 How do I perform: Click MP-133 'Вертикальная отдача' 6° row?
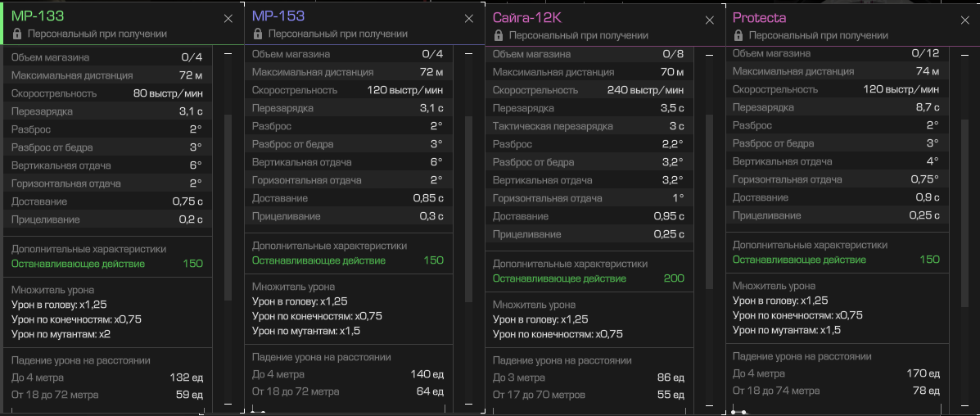click(107, 165)
